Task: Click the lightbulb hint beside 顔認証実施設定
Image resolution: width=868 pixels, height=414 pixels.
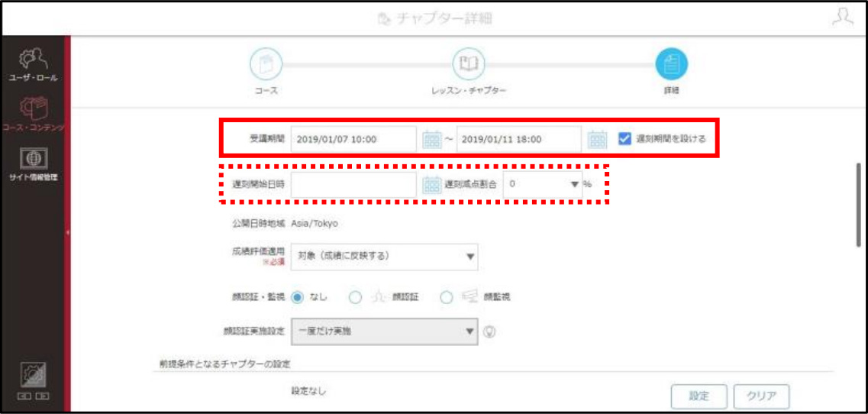Action: (x=489, y=332)
